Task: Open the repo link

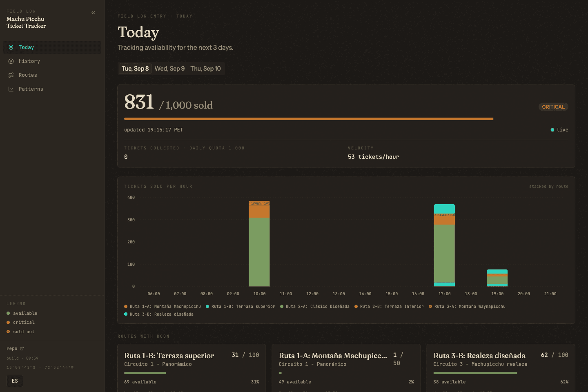Action: pos(15,348)
